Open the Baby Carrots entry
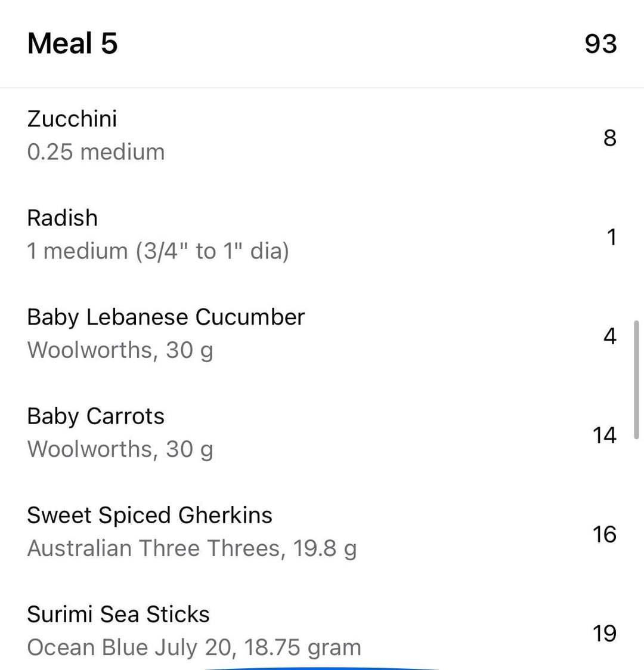Image resolution: width=644 pixels, height=670 pixels. point(95,416)
